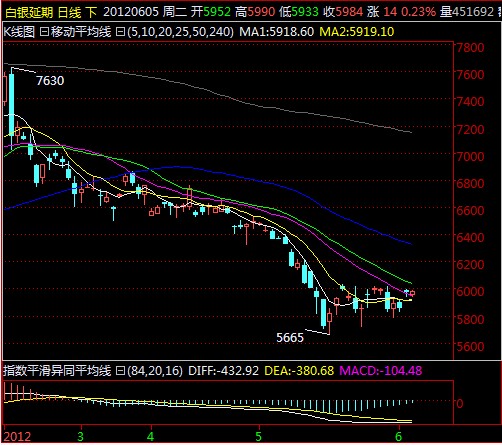Viewport: 502px width, 445px height.
Task: Click the high price 5990
Action: click(x=261, y=12)
